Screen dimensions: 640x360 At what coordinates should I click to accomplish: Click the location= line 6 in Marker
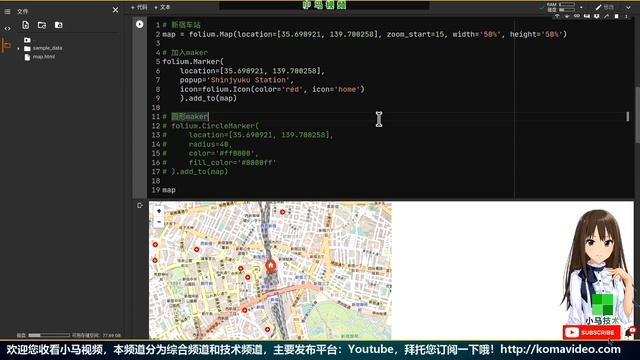[252, 71]
